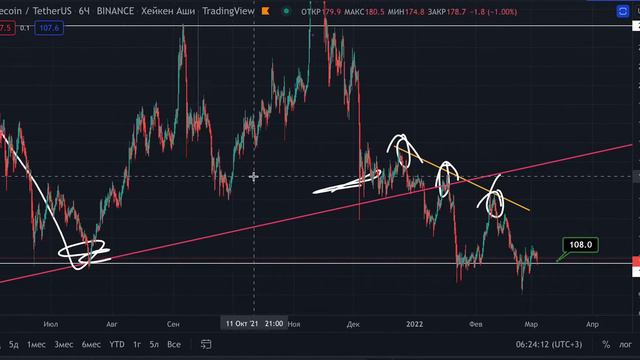Open timezone menu 06:24:12 (UTC+3)
The image size is (640, 360).
point(549,344)
